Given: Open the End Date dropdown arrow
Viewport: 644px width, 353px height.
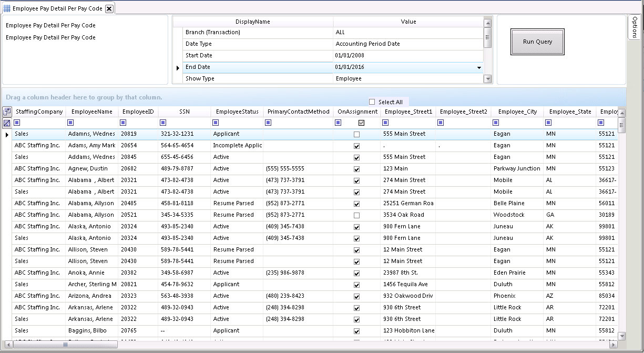Looking at the screenshot, I should point(479,67).
